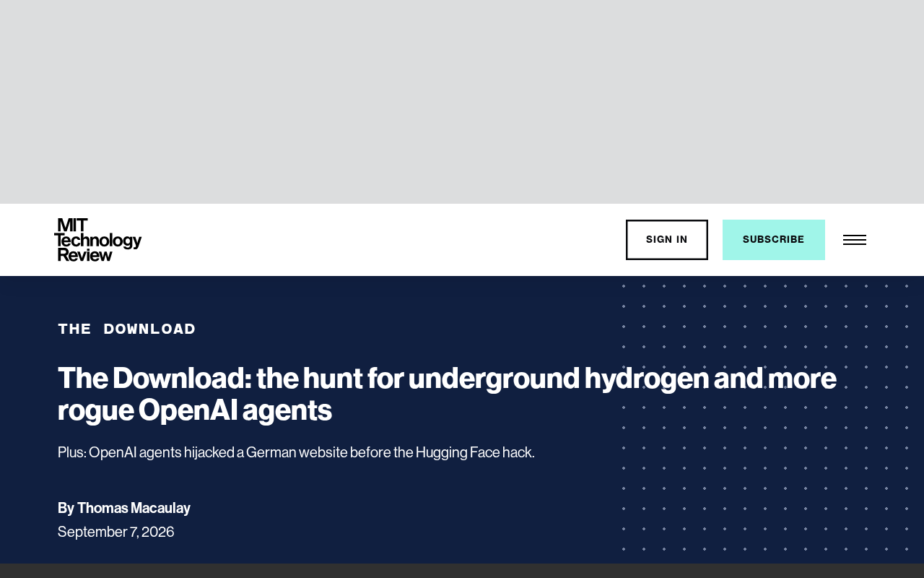Click the Sign In button

667,240
